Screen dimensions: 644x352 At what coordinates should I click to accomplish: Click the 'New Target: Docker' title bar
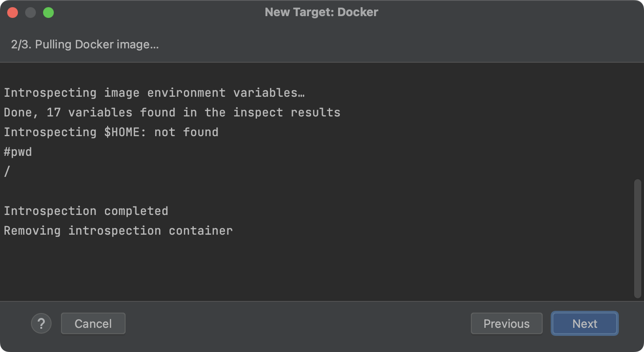point(321,12)
